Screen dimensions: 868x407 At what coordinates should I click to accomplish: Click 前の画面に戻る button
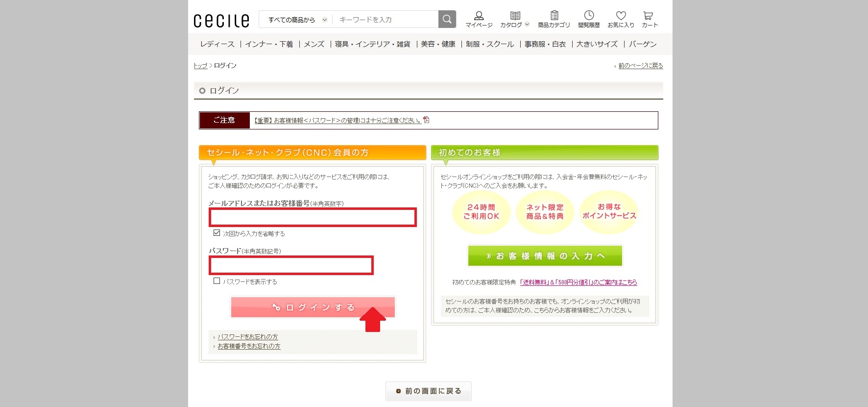point(428,391)
